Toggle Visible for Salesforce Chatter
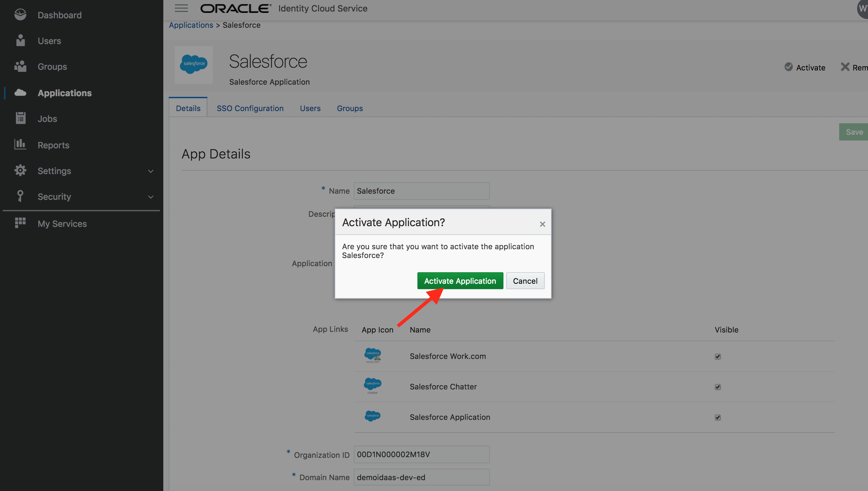This screenshot has height=491, width=868. [718, 387]
